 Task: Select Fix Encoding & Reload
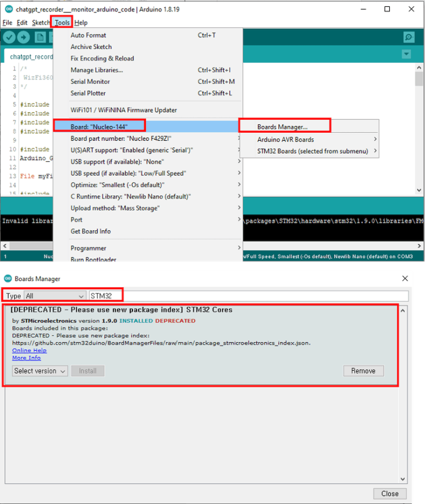[x=148, y=58]
